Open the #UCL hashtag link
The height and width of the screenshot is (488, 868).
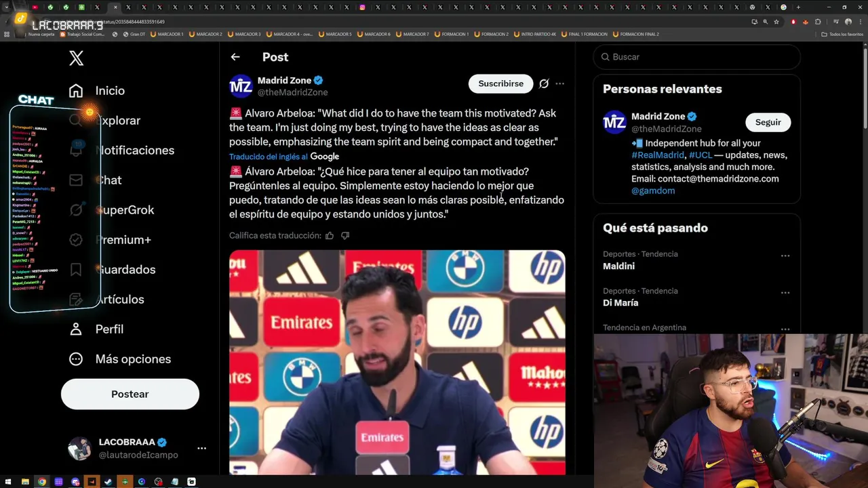(x=701, y=155)
